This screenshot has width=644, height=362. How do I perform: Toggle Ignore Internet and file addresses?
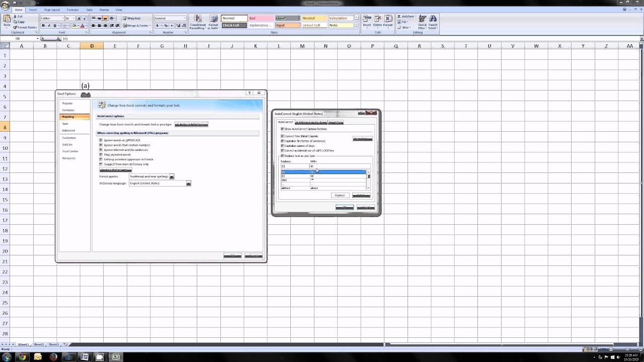pos(101,150)
